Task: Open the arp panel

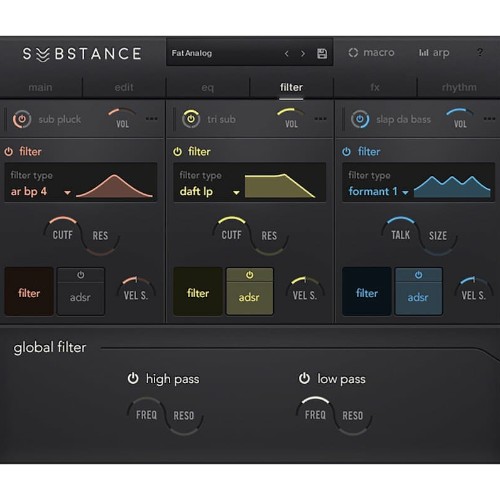Action: point(434,53)
